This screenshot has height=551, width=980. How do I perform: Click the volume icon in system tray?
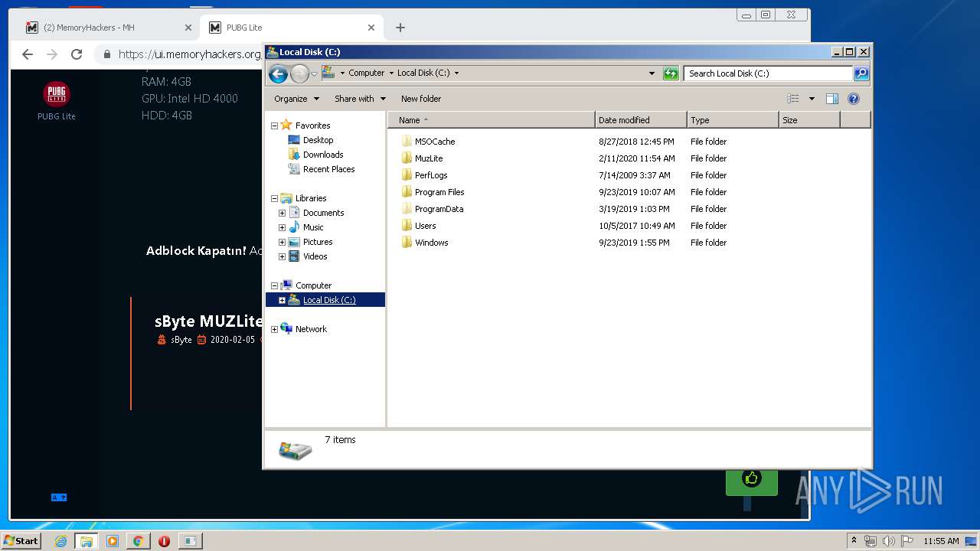(888, 541)
